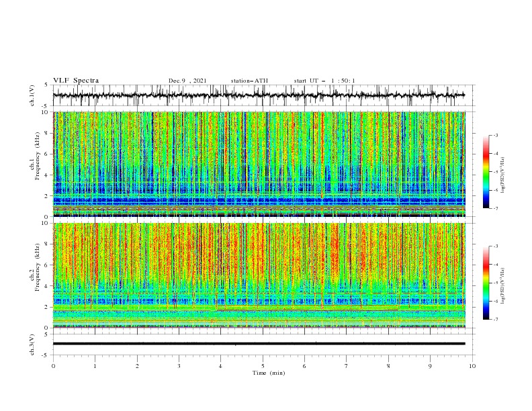Image resolution: width=532 pixels, height=411 pixels.
Task: Select the date text "Dec.9 , 2021"
Action: pyautogui.click(x=187, y=81)
